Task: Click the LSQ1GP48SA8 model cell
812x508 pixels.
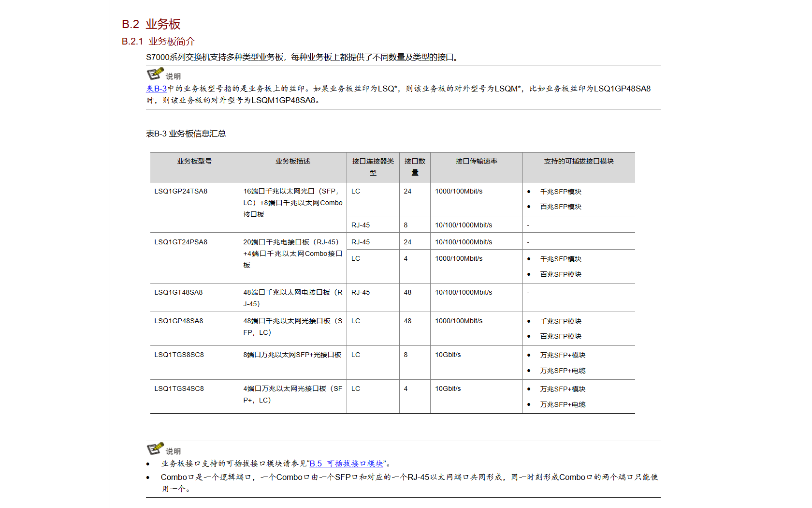Action: (179, 321)
